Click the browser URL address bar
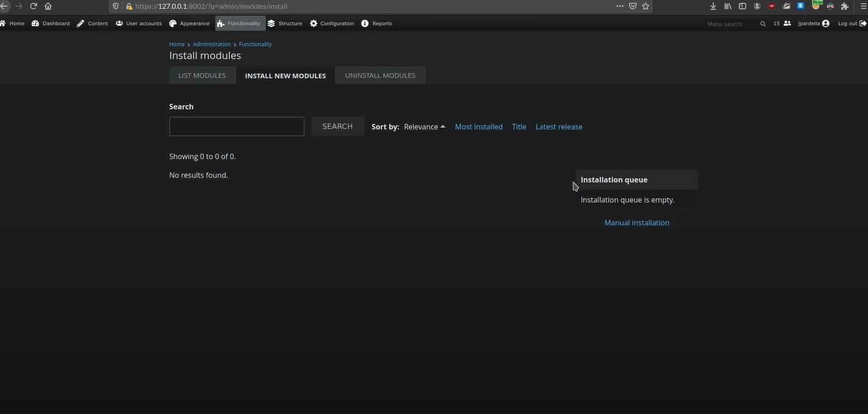The width and height of the screenshot is (868, 414). coord(373,6)
